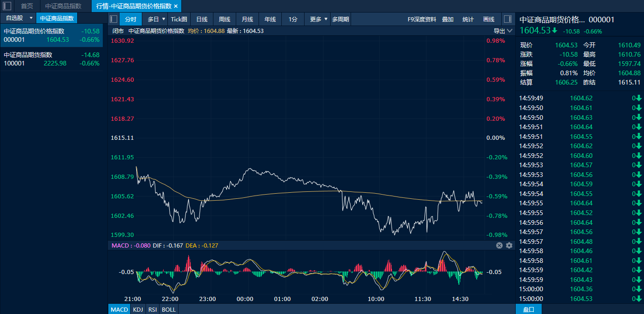The height and width of the screenshot is (314, 644).
Task: Switch to the 中证商品指数 top tab
Action: (x=63, y=6)
